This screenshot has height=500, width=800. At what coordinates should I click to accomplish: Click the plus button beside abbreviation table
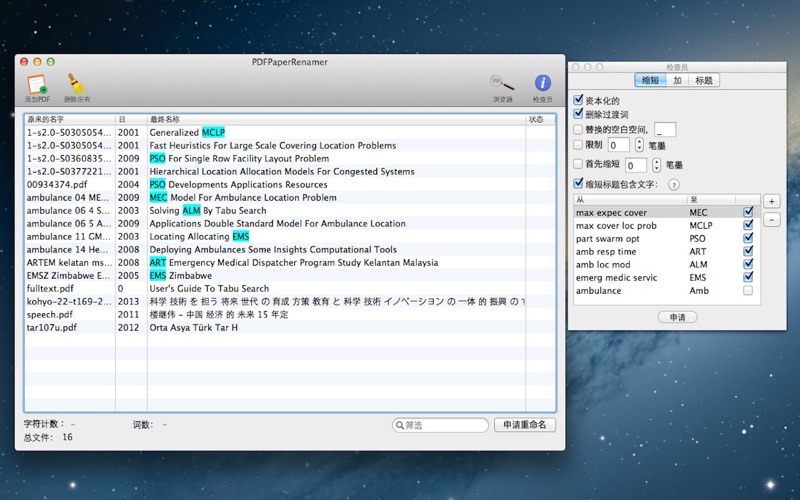point(771,201)
